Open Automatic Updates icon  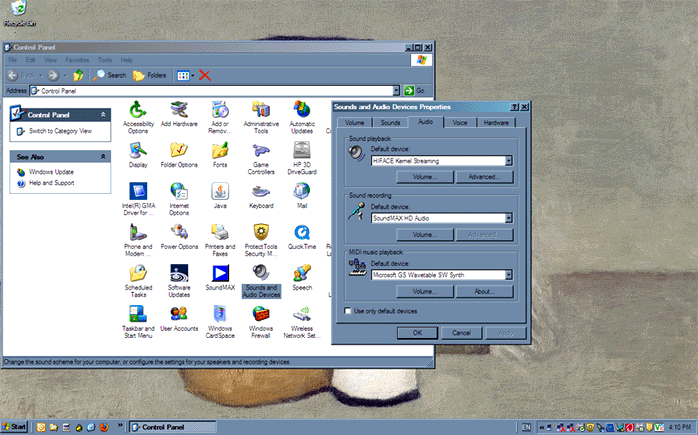302,118
